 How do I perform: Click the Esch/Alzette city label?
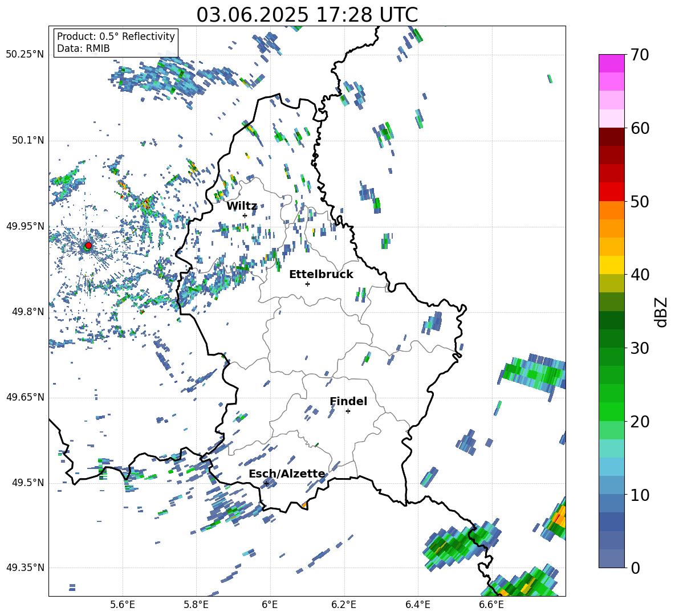coord(287,474)
